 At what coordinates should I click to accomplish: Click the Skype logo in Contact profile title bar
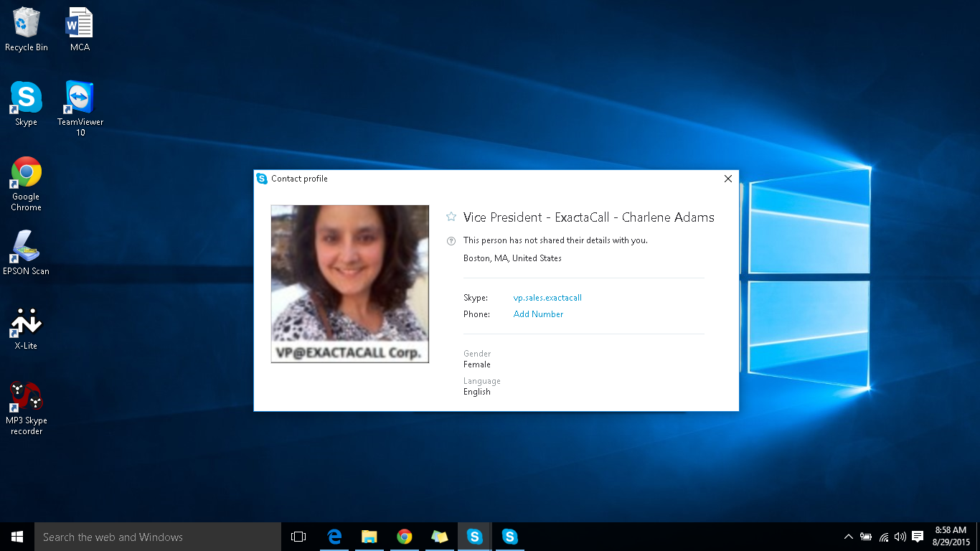point(262,179)
